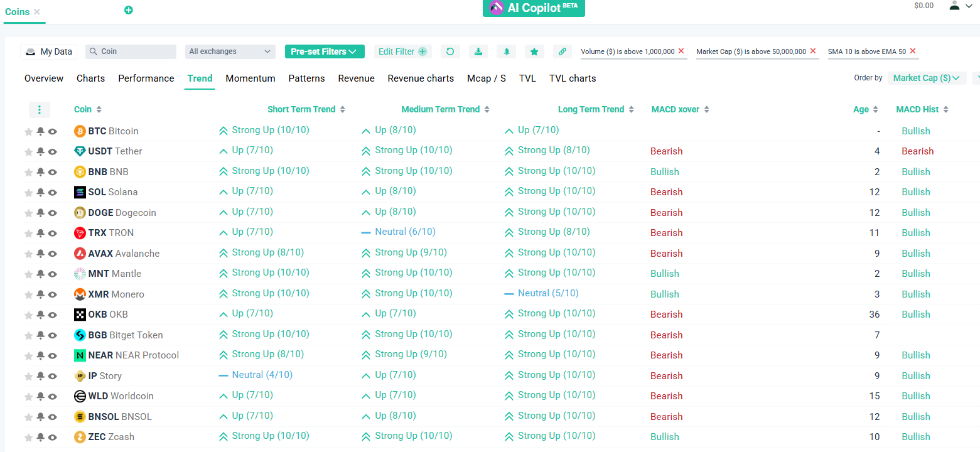Click the copy link icon in toolbar
Screen dimensions: 980x452
(x=563, y=51)
